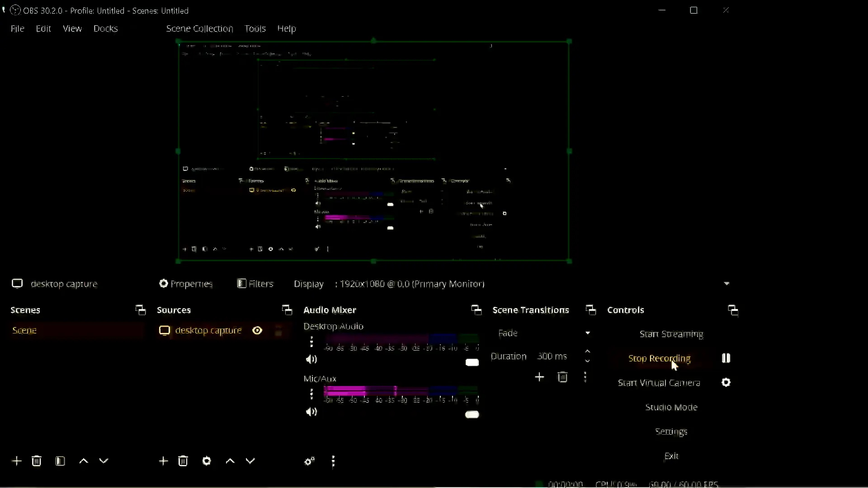The width and height of the screenshot is (868, 488).
Task: Move scene up arrow in Scenes dock
Action: [x=84, y=461]
